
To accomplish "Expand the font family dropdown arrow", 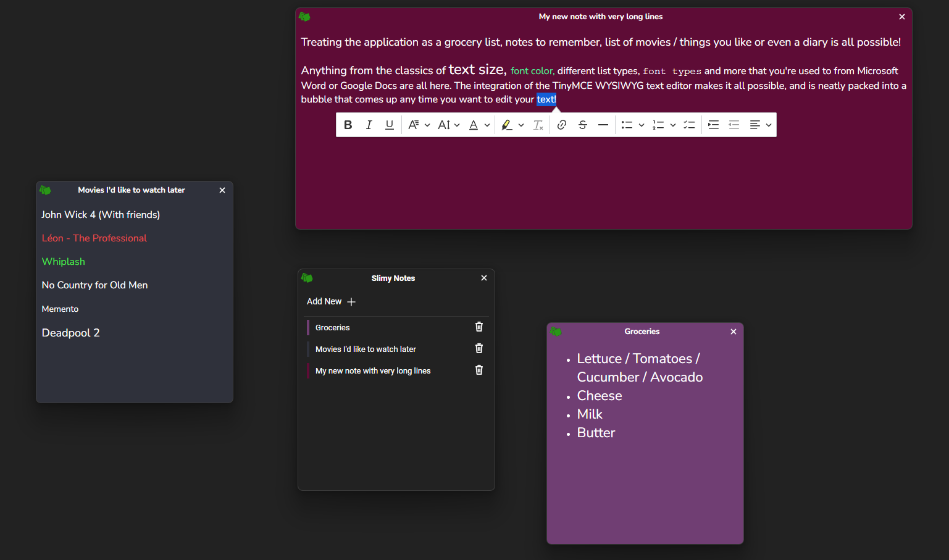I will 427,125.
